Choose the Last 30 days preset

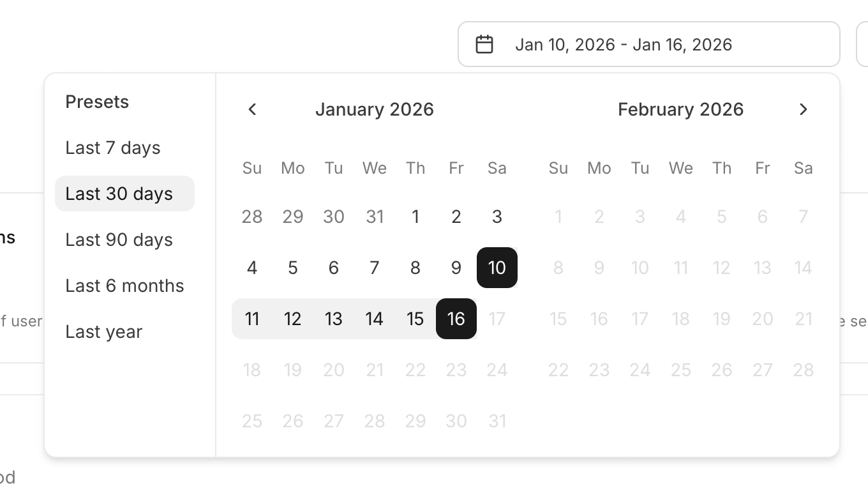[x=119, y=194]
